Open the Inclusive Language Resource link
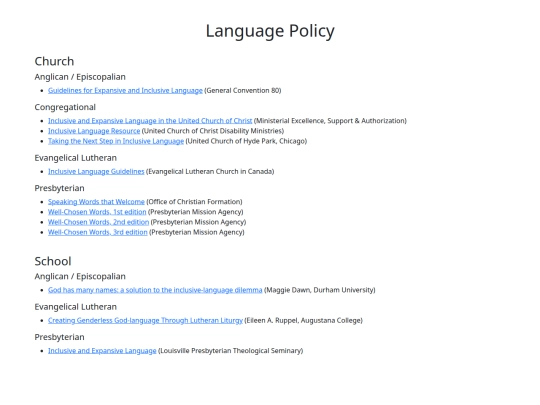 [x=94, y=131]
